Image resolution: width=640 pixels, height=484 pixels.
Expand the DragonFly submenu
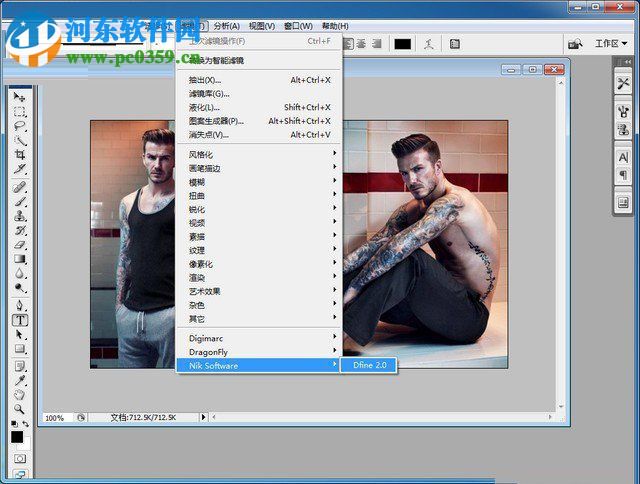(x=259, y=352)
